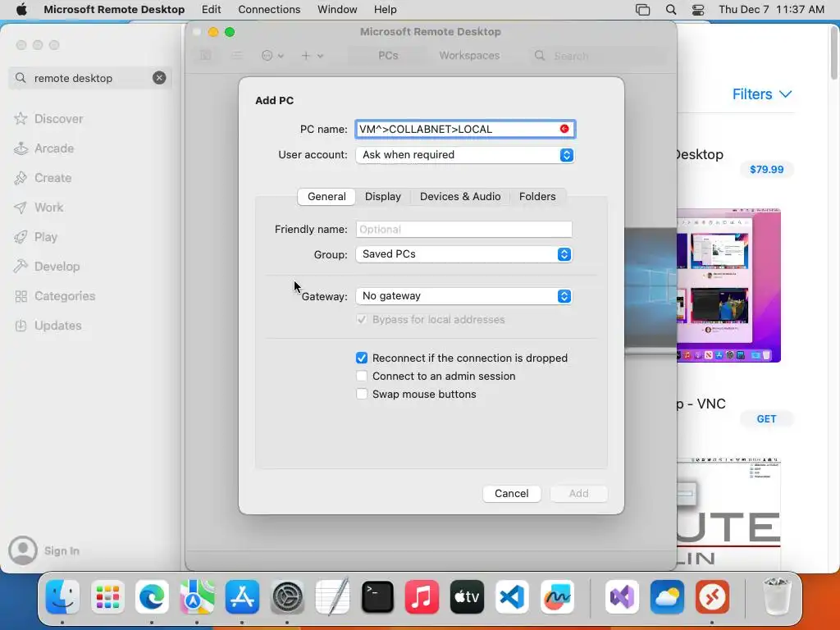Open Terminal from the dock
840x630 pixels.
tap(377, 597)
